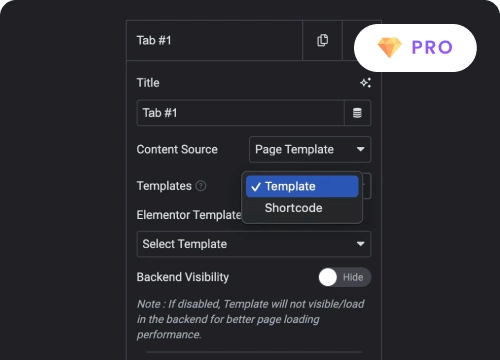Collapse the Tab #1 item header
500x360 pixels.
pos(214,40)
